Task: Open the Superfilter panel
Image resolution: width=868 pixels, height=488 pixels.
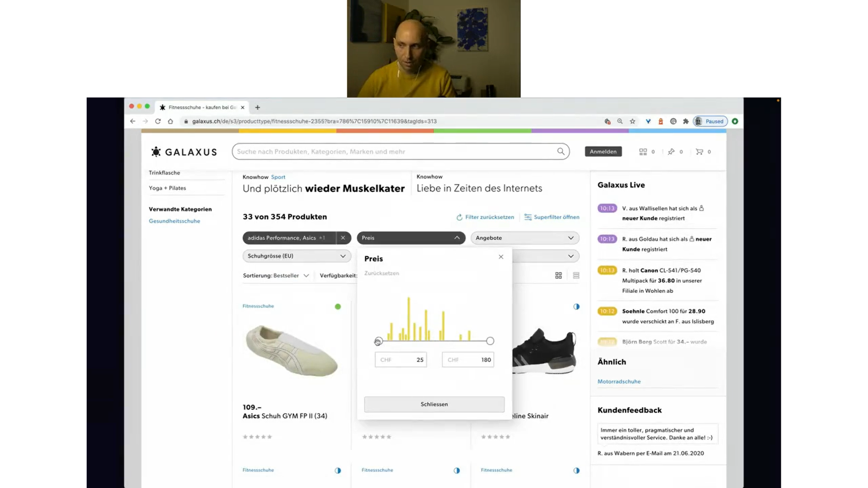Action: pos(552,217)
